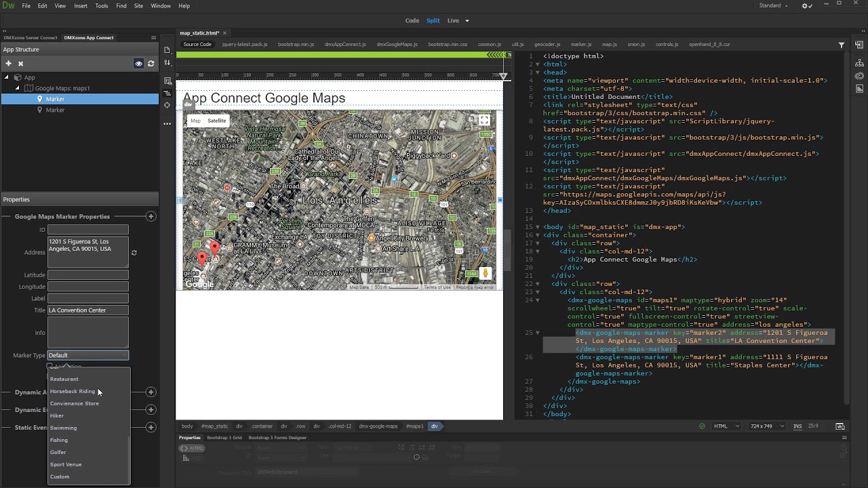Open the three-dots more tools menu

pos(167,124)
